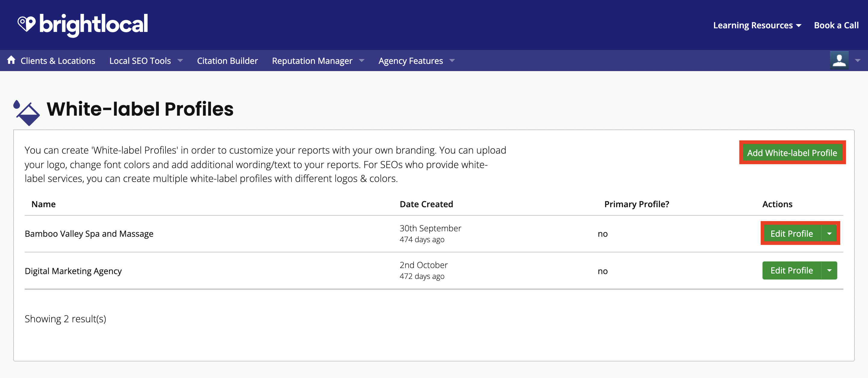
Task: Select Digital Marketing Agency name
Action: [73, 271]
